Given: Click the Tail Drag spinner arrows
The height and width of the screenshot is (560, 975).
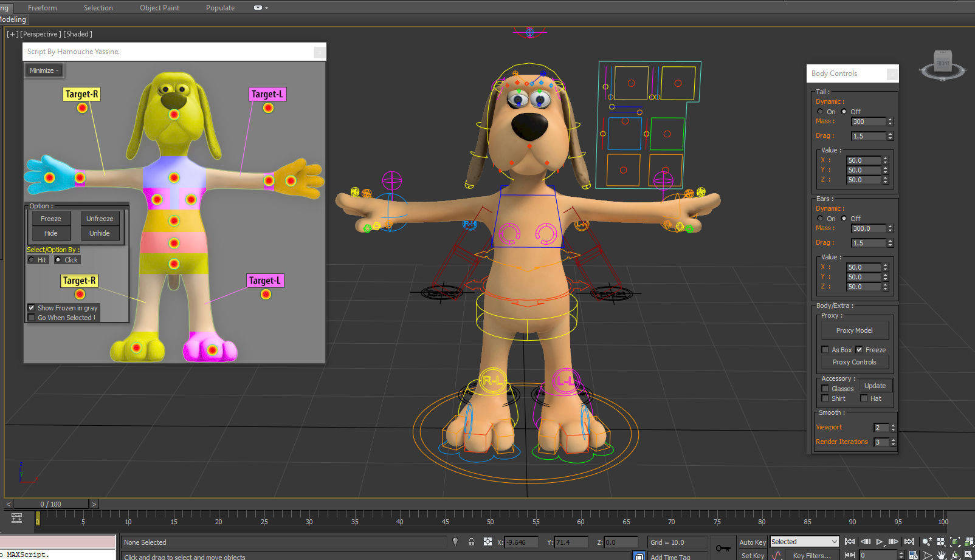Looking at the screenshot, I should 890,136.
